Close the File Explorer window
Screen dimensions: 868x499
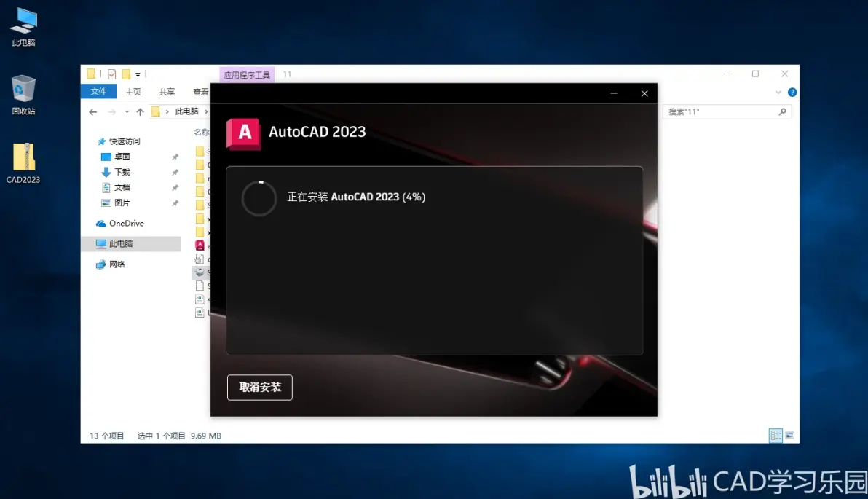784,74
